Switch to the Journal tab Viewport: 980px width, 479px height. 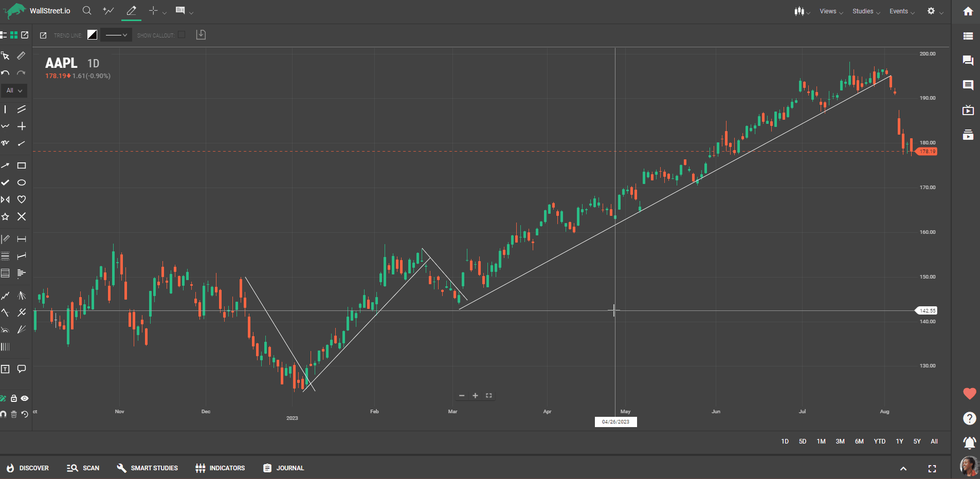(284, 468)
